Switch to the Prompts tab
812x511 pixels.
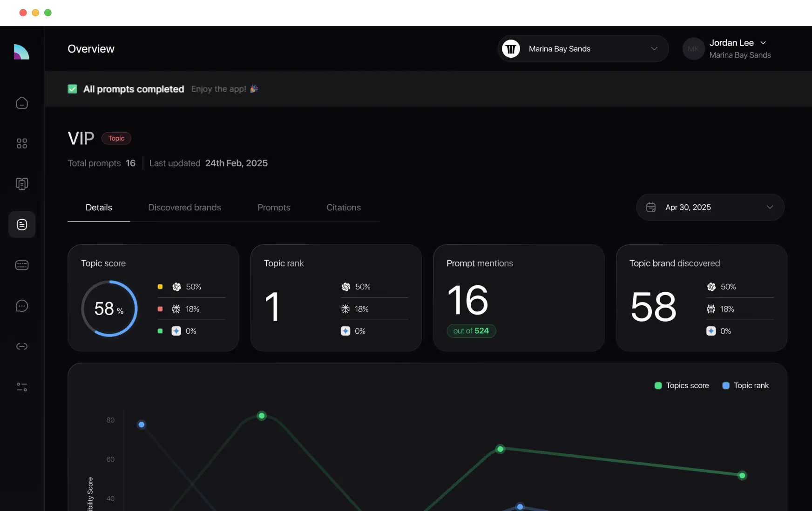(x=274, y=208)
